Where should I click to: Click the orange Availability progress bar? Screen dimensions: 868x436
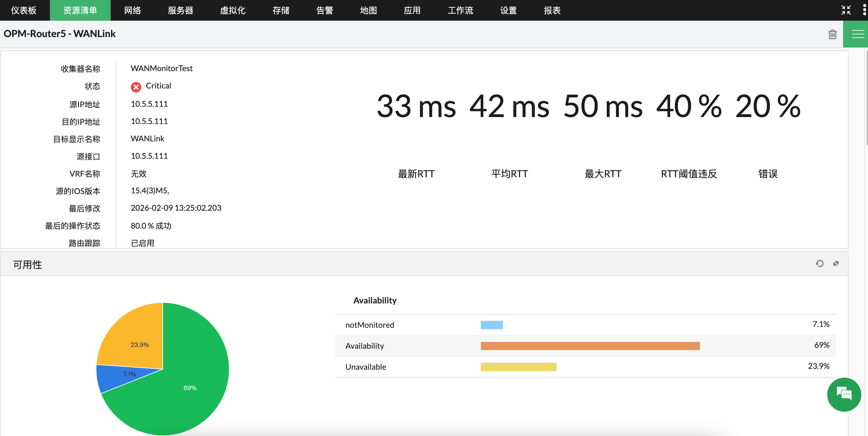[590, 346]
